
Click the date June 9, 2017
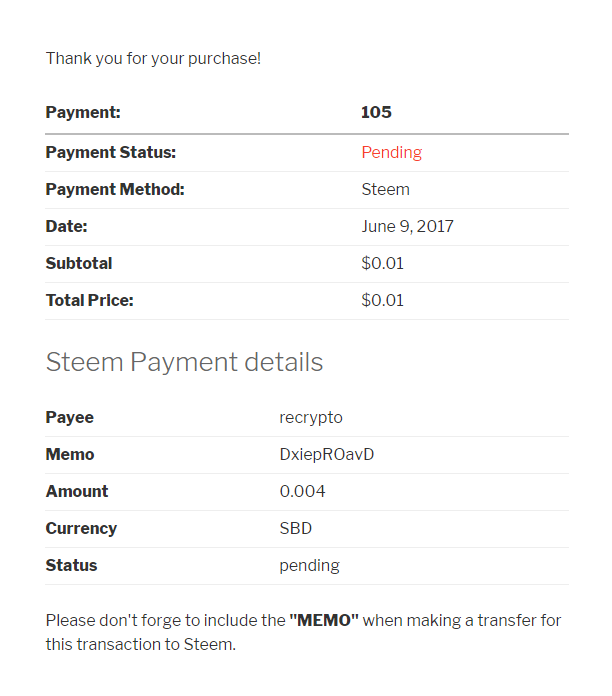pos(407,226)
